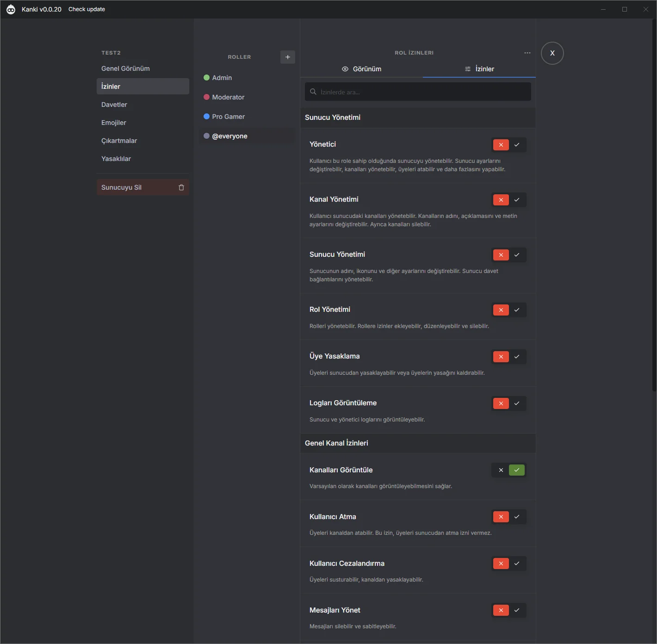This screenshot has width=657, height=644.
Task: Deny Kanalları Görüntüle permission with X
Action: point(501,470)
